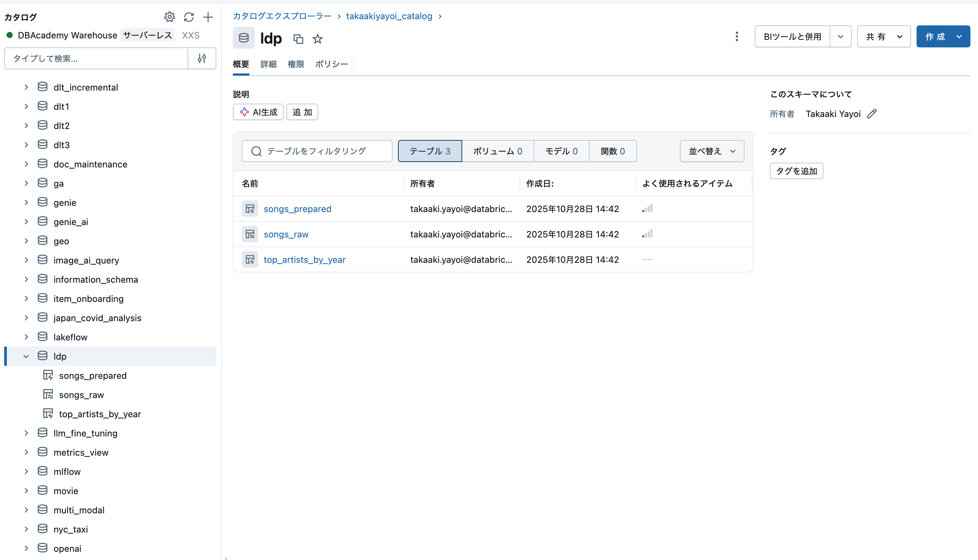This screenshot has height=560, width=978.
Task: Add new catalog with plus icon
Action: click(x=208, y=17)
